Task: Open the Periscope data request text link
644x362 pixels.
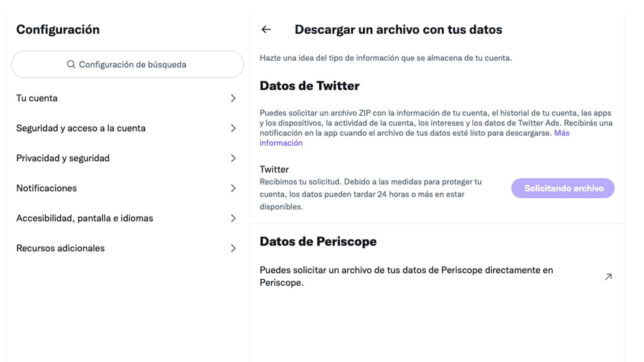Action: click(x=406, y=276)
